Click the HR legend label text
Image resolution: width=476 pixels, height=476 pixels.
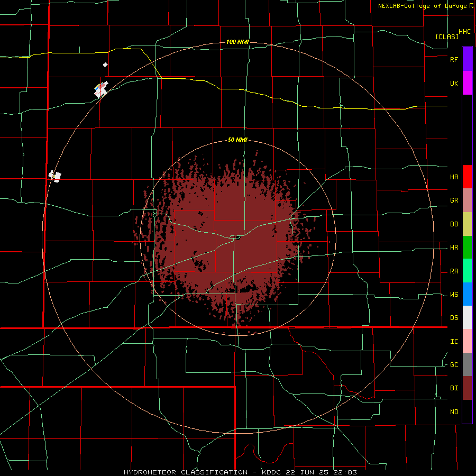click(454, 248)
